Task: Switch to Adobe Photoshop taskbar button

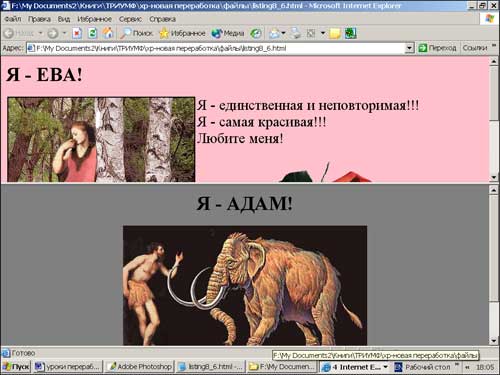Action: pyautogui.click(x=140, y=367)
